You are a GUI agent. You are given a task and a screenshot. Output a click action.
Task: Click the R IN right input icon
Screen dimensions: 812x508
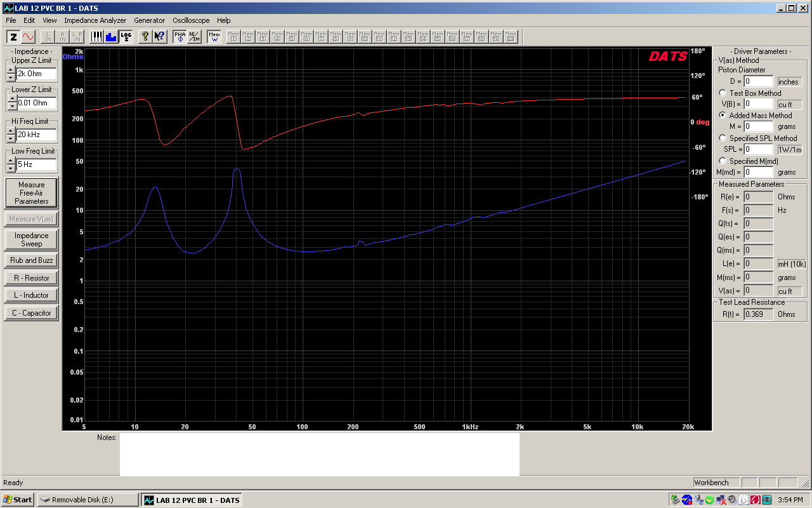point(63,37)
